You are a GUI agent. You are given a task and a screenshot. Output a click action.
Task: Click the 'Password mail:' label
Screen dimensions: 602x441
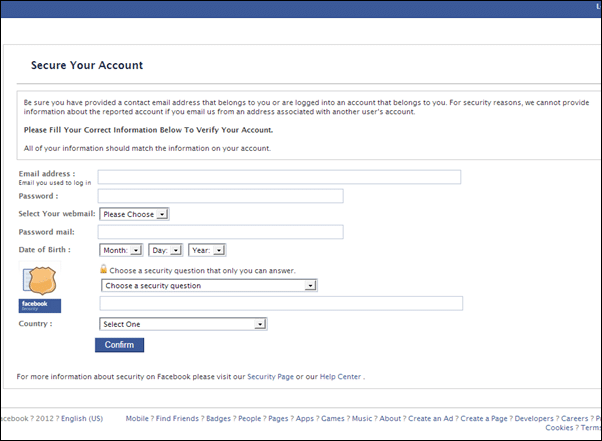coord(46,232)
